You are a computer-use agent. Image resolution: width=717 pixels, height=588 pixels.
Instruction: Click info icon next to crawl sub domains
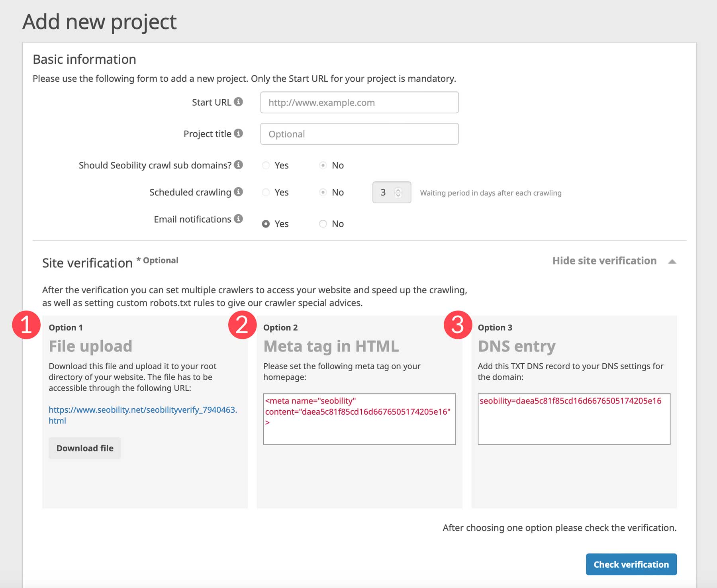238,165
